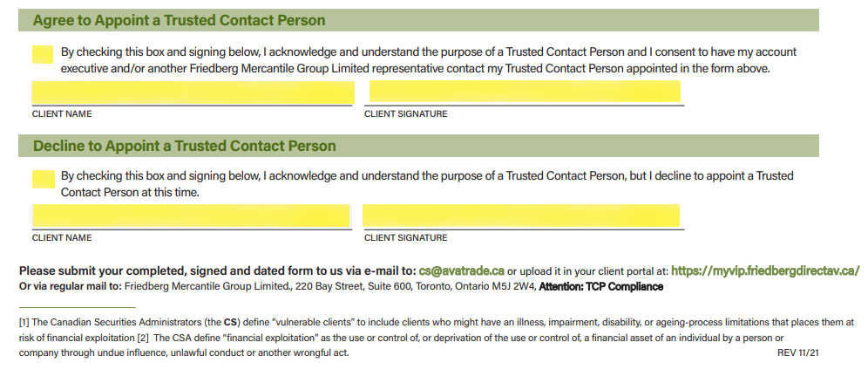Viewport: 868px width, 390px height.
Task: Click Client Signature field in Decline section
Action: [521, 216]
